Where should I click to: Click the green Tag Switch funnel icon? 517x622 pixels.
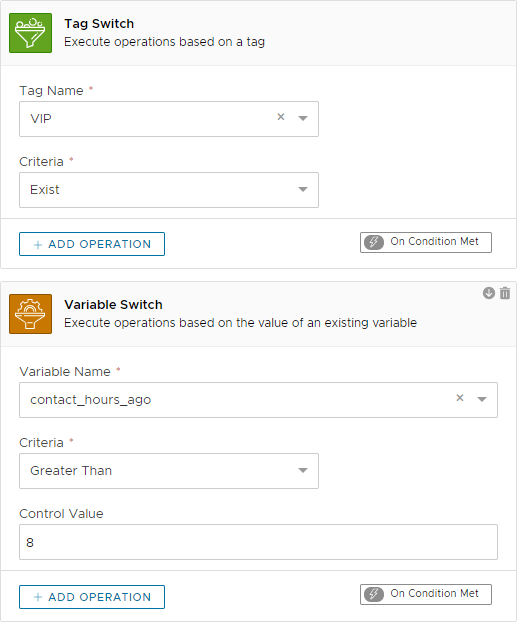point(31,33)
